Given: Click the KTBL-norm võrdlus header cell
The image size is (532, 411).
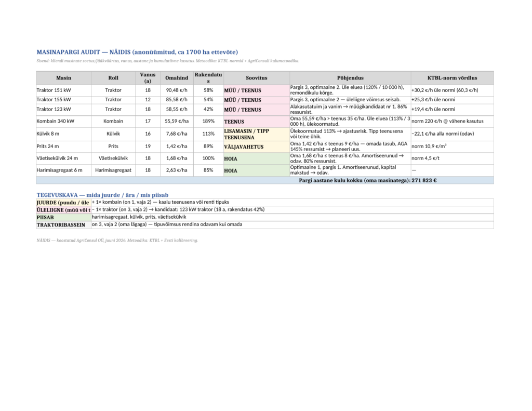Looking at the screenshot, I should [x=453, y=78].
